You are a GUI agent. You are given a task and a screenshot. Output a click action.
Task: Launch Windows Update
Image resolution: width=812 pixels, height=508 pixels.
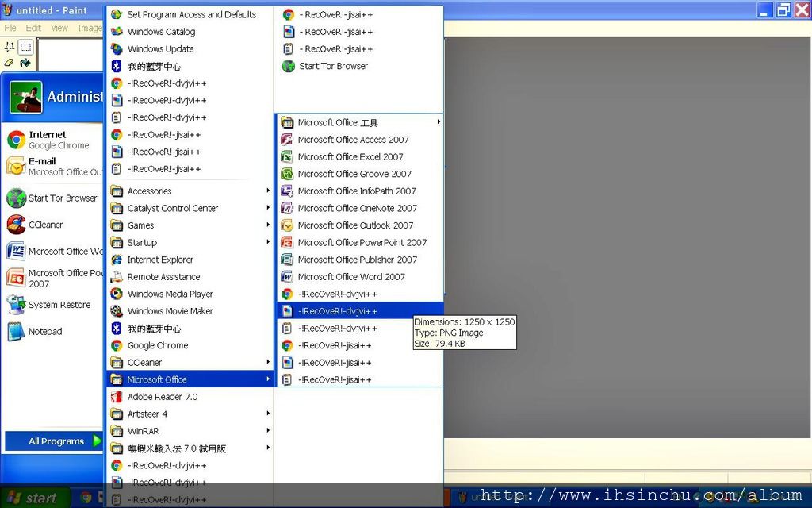pyautogui.click(x=190, y=48)
